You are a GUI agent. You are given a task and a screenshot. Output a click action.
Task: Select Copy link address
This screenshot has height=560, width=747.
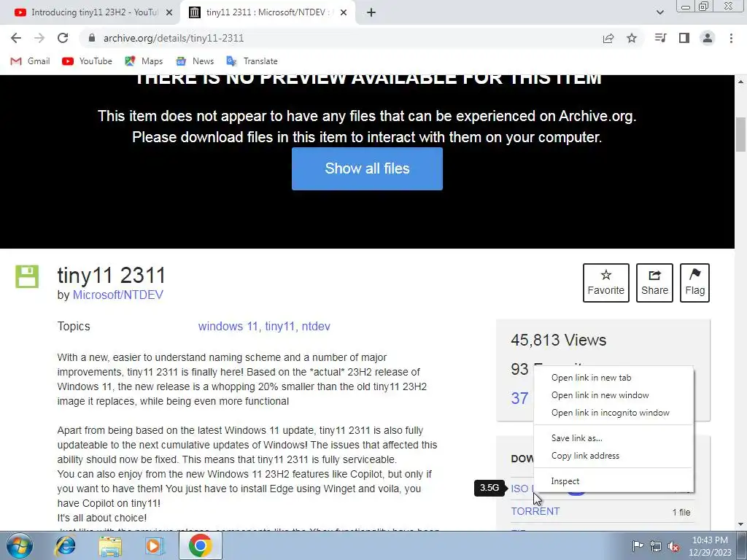614,456
